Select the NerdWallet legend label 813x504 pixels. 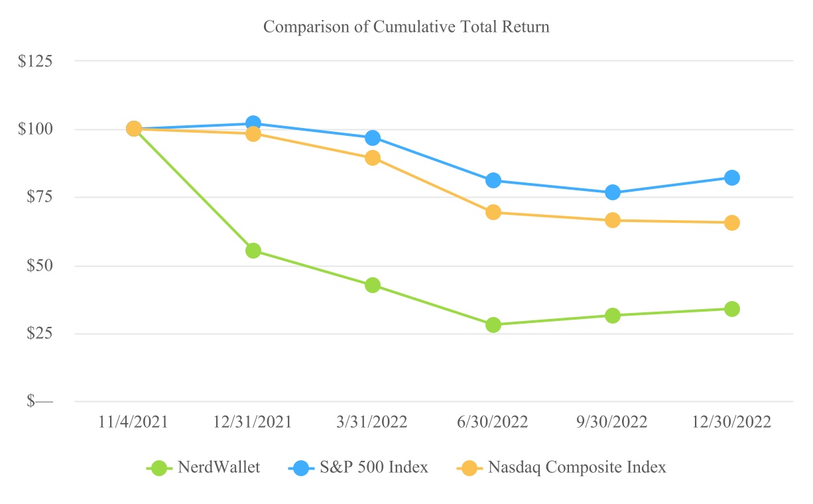219,468
